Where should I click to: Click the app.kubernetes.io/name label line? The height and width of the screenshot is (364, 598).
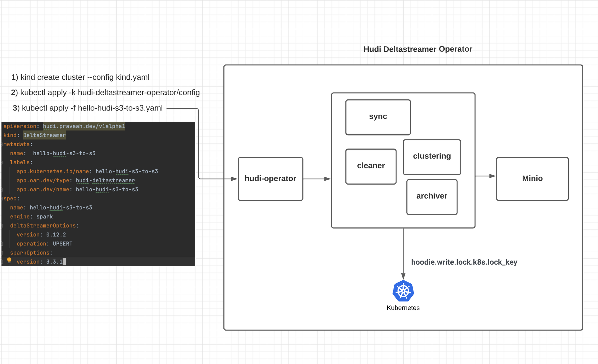pyautogui.click(x=87, y=171)
